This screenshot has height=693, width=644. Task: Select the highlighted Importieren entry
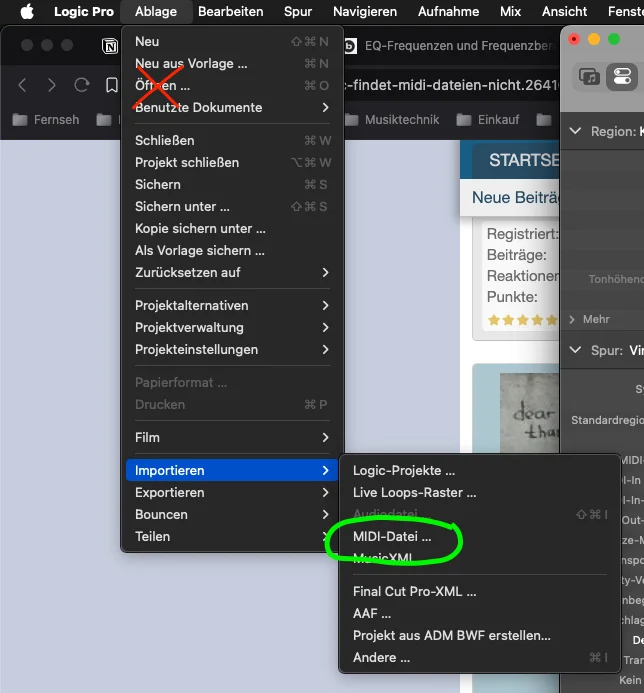click(232, 470)
